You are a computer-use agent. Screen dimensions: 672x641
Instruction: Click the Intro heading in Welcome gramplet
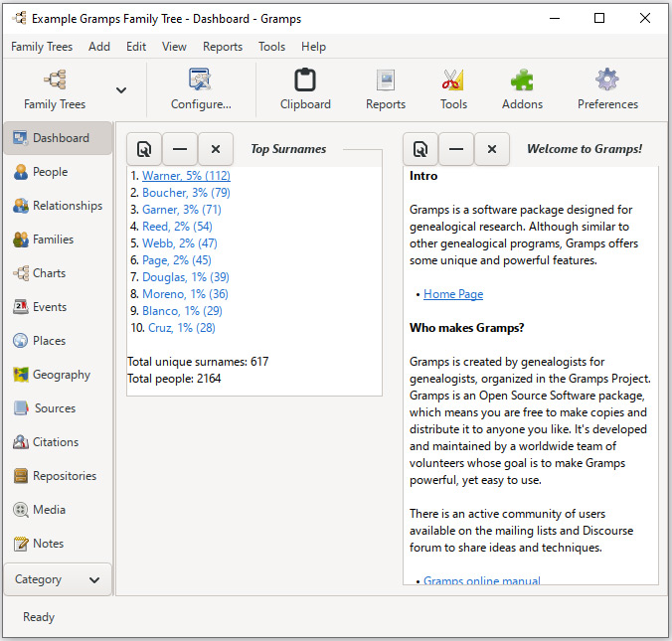pos(423,176)
